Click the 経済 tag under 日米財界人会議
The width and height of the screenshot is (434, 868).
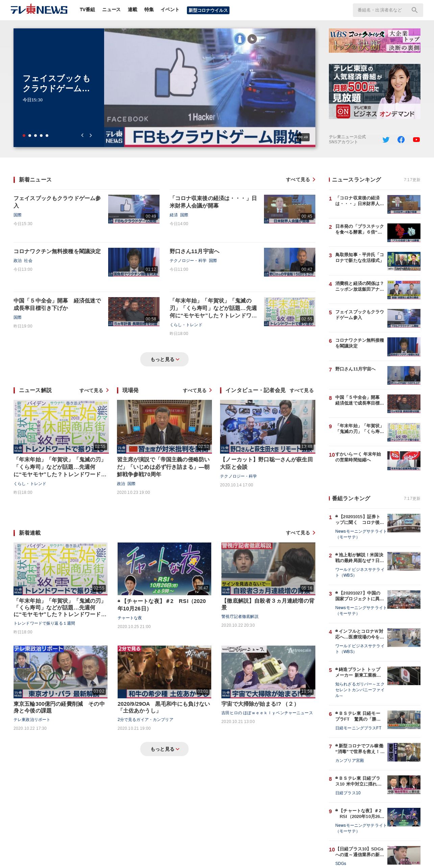[x=174, y=215]
